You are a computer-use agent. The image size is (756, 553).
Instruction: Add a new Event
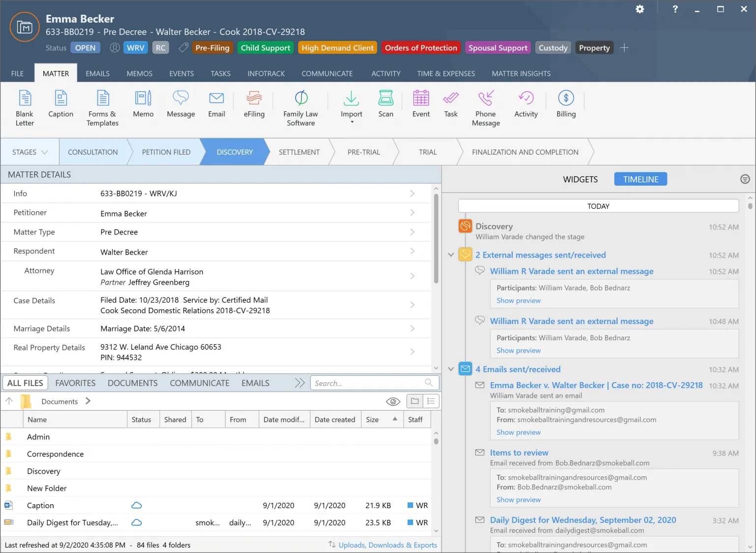tap(421, 104)
